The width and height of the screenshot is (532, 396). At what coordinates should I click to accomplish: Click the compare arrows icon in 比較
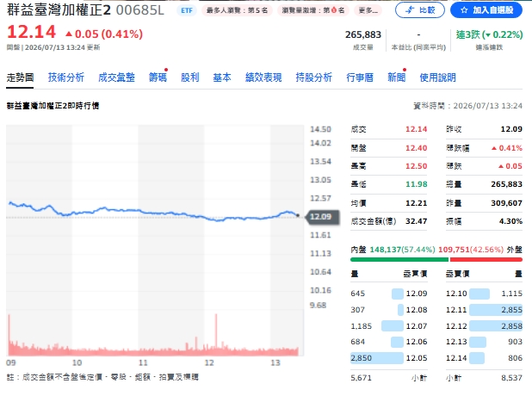[x=410, y=10]
